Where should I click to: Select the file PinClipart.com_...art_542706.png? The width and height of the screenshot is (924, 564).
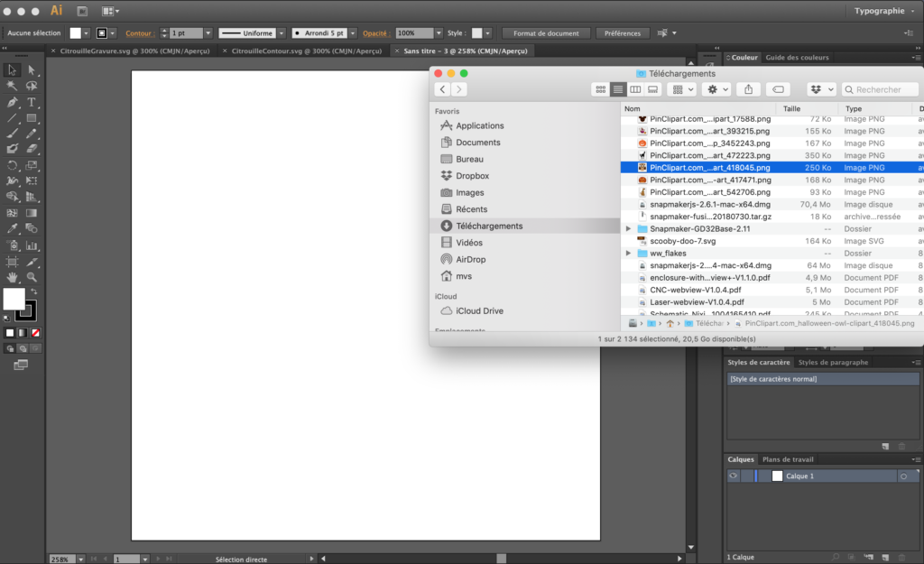(x=704, y=191)
